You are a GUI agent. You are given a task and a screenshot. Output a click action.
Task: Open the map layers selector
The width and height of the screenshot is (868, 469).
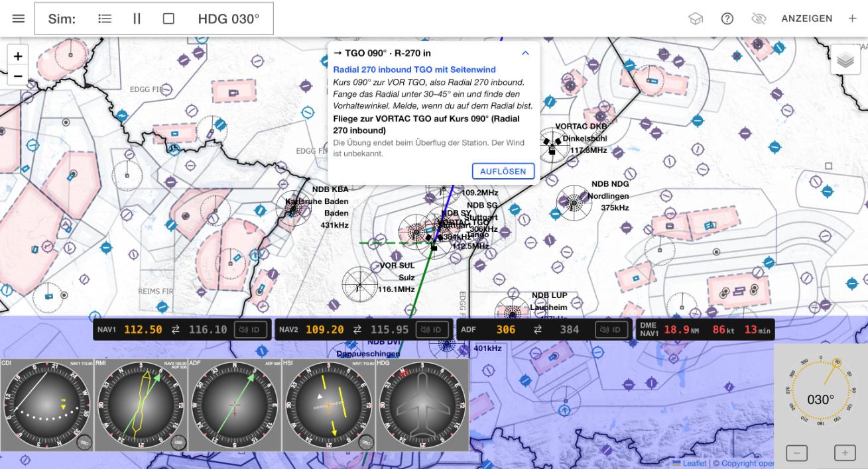(x=845, y=60)
